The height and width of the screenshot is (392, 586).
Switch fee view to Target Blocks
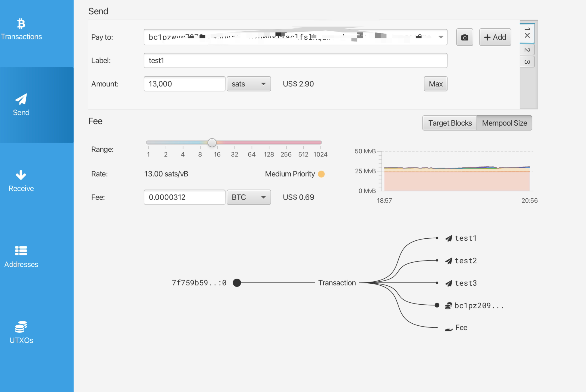450,123
